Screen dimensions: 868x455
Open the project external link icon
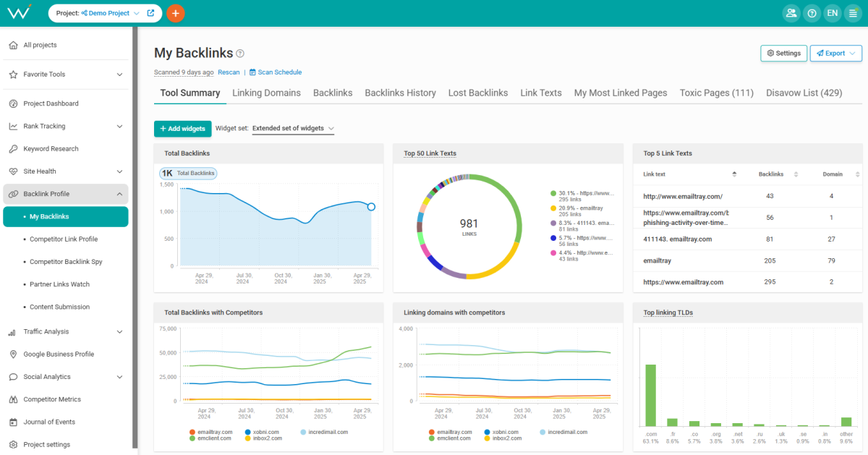[x=150, y=13]
